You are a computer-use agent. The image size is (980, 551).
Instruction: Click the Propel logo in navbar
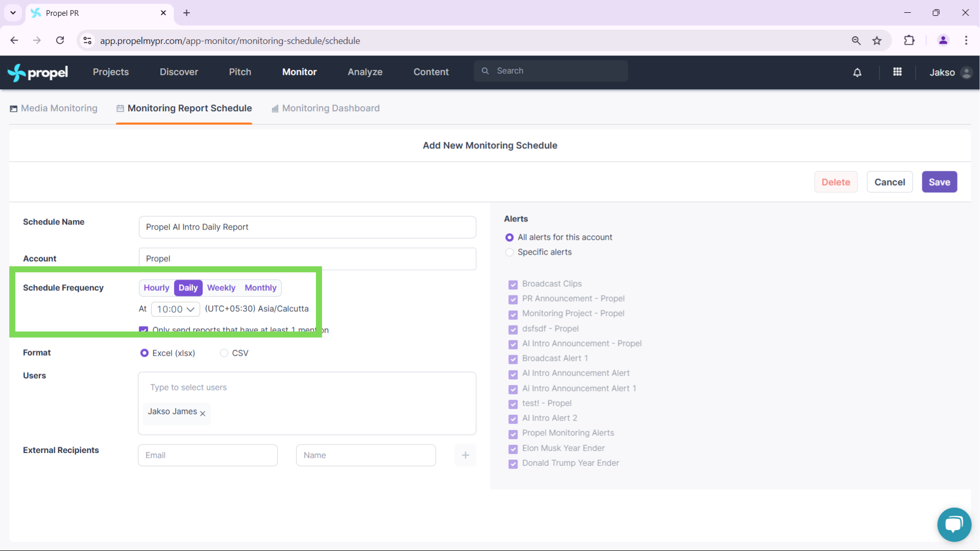tap(38, 72)
